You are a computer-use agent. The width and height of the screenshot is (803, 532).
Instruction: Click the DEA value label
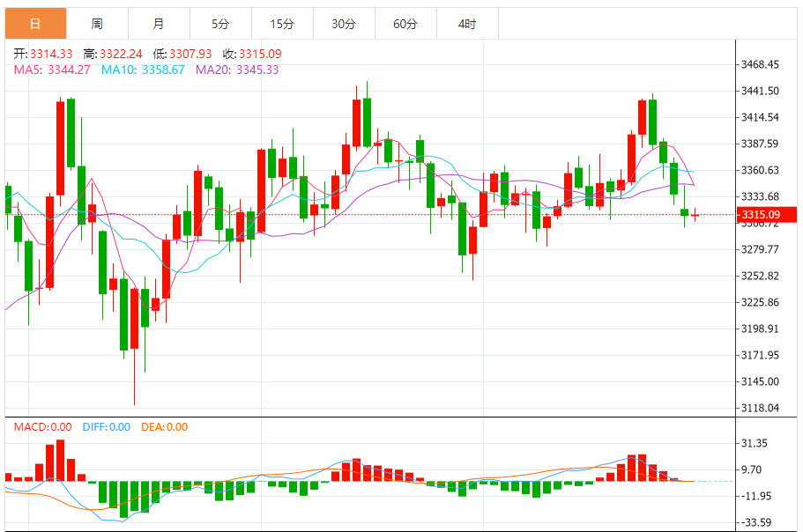(164, 426)
